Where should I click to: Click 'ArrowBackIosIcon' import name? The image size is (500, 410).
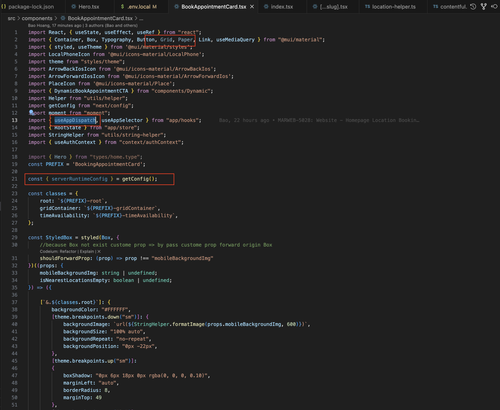72,69
